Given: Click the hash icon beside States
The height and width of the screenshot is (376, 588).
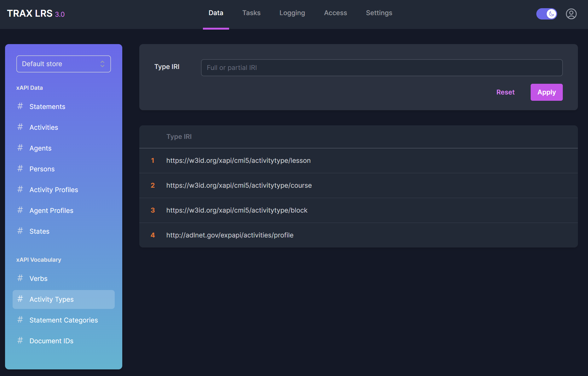Looking at the screenshot, I should click(x=20, y=231).
